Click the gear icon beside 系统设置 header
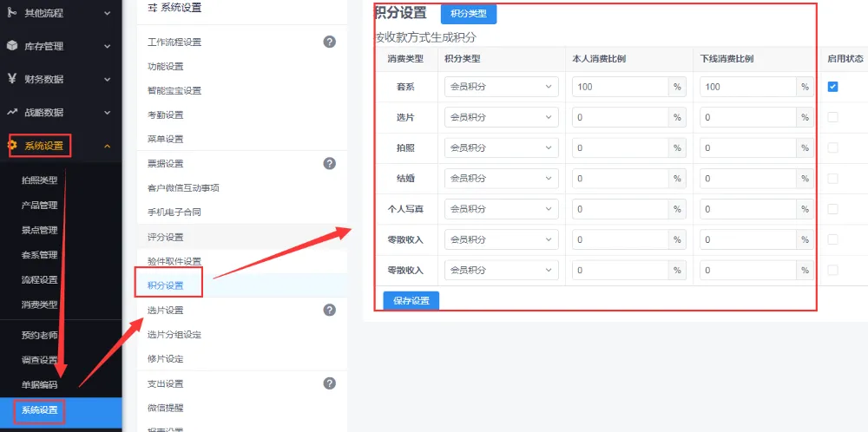This screenshot has height=432, width=868. pos(12,146)
